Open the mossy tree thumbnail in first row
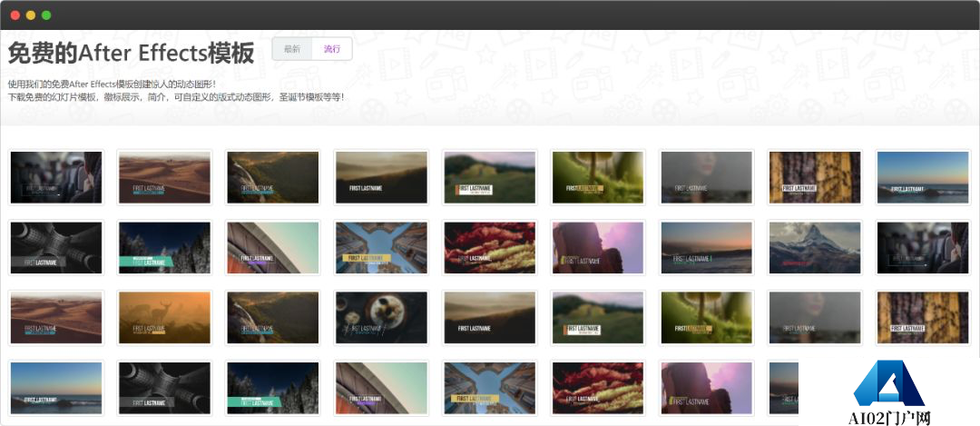This screenshot has width=980, height=426. click(x=598, y=177)
